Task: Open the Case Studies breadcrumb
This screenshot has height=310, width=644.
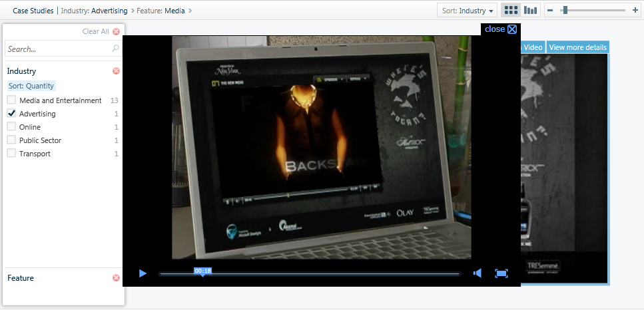Action: point(33,11)
